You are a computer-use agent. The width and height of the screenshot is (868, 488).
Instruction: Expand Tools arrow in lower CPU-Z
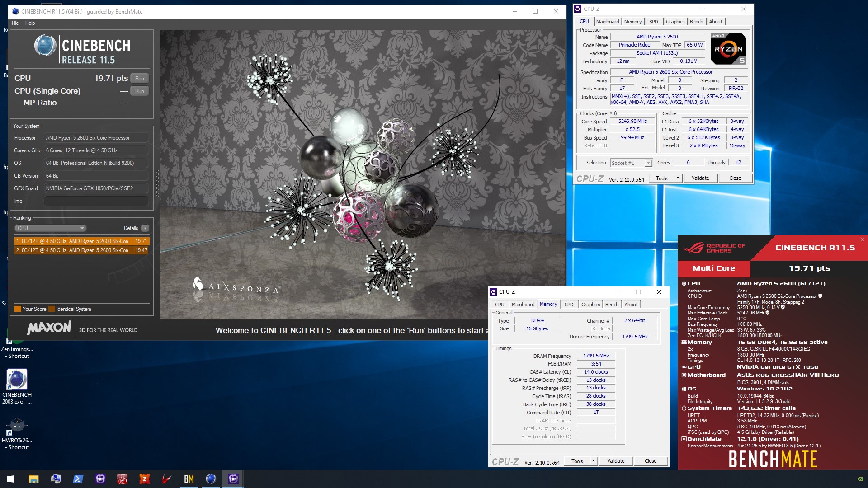pos(594,461)
